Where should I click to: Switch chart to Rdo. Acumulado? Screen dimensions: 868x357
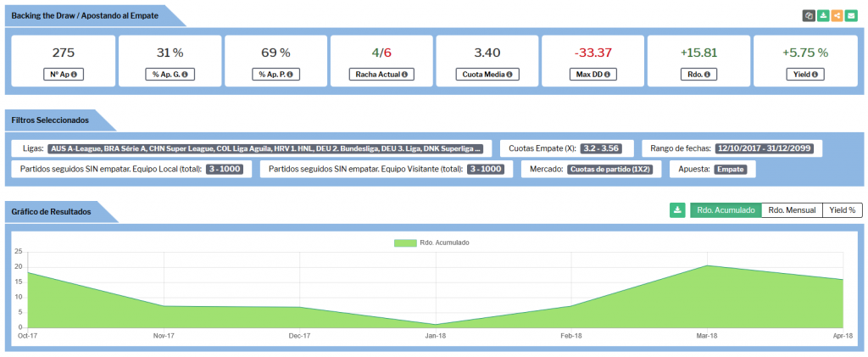point(725,210)
